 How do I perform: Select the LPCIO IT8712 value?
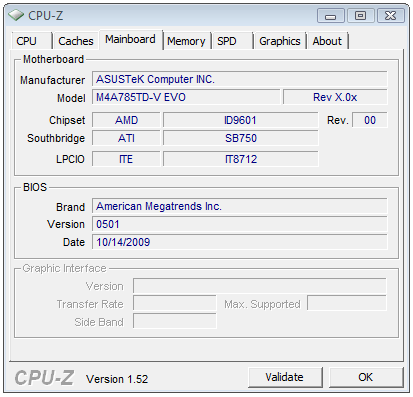pos(240,159)
